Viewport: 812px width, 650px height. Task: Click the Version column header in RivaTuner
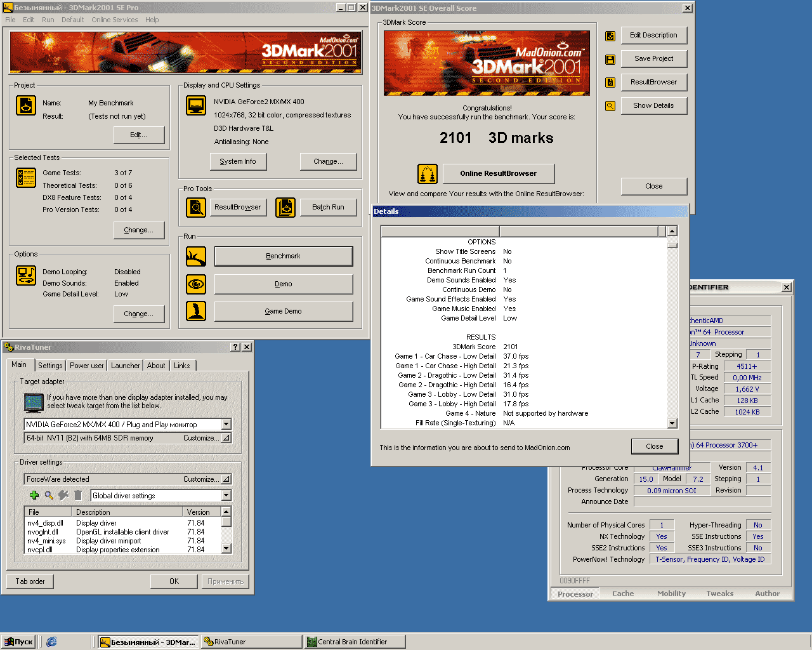coord(201,512)
